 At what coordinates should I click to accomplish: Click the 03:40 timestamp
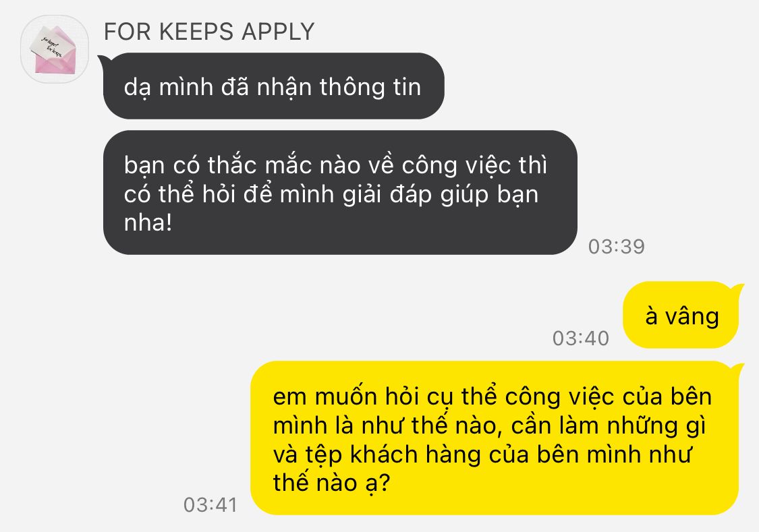point(580,338)
